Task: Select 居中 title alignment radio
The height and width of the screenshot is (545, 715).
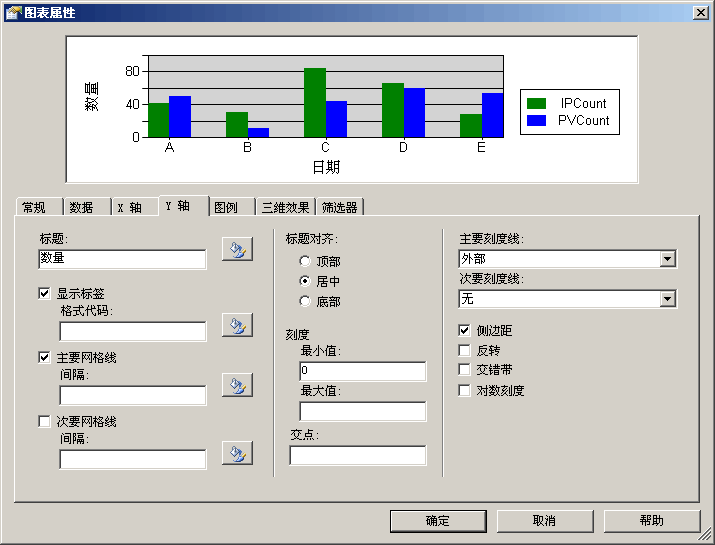Action: point(305,281)
